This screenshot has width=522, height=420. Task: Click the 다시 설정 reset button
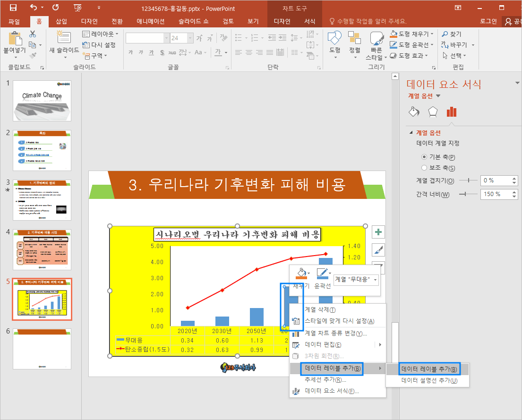point(99,44)
